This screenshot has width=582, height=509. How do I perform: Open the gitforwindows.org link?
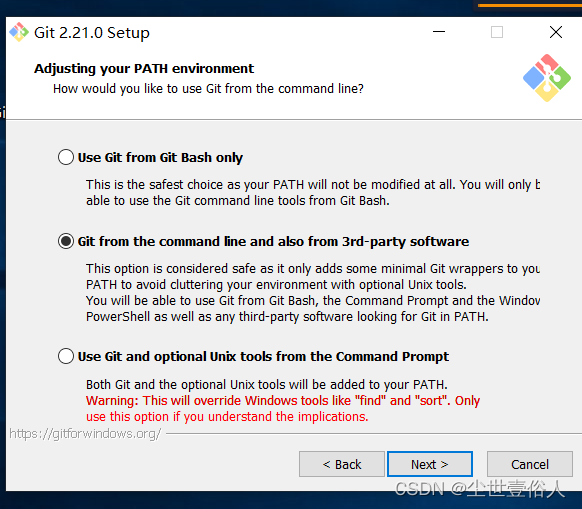[x=85, y=433]
